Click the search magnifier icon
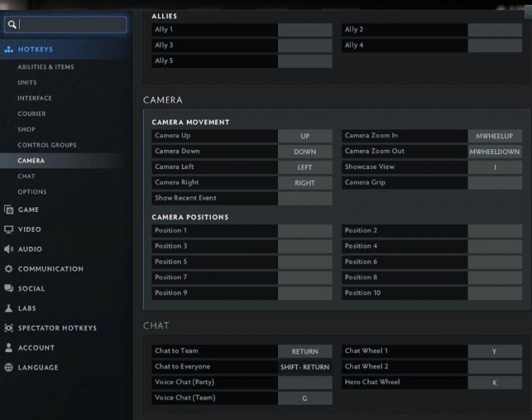This screenshot has height=420, width=532. click(x=11, y=25)
